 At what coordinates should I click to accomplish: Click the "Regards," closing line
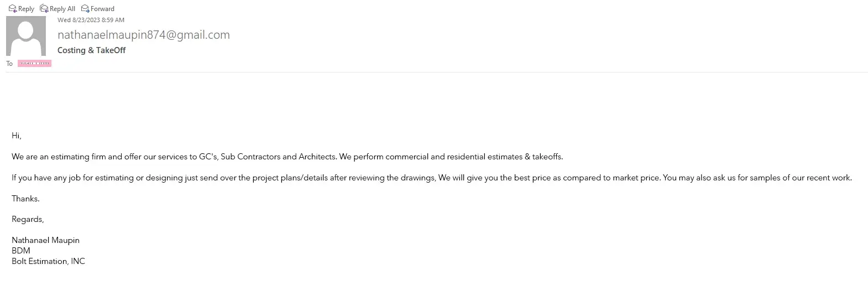pos(28,219)
